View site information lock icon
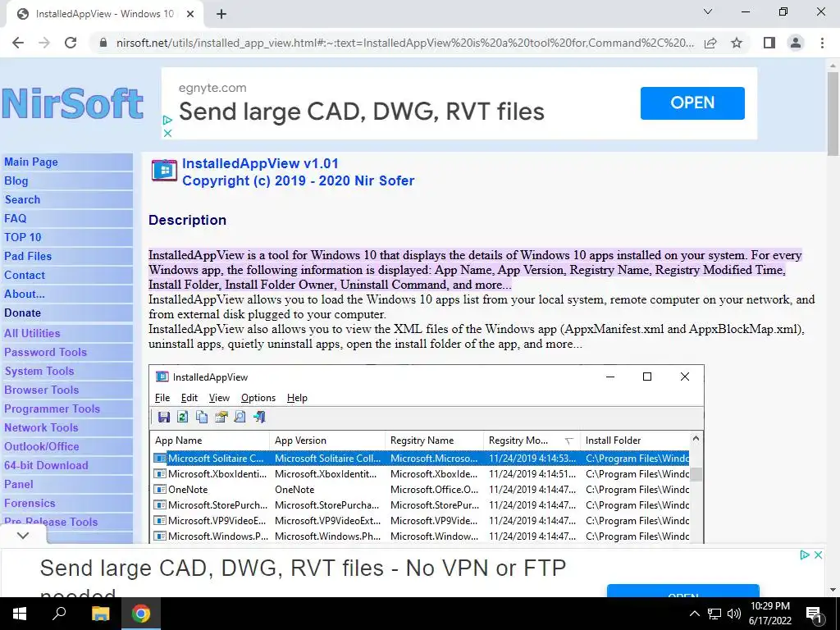Screen dimensions: 840x630 point(103,43)
